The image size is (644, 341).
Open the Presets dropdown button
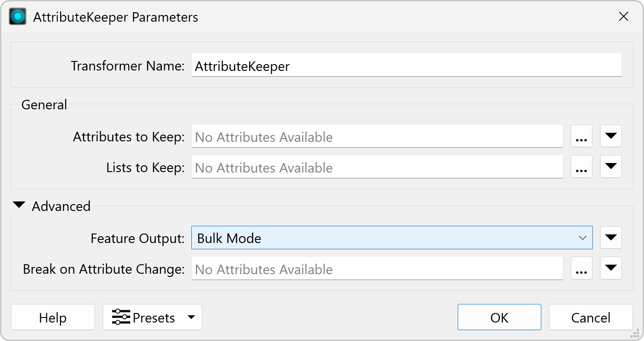click(152, 318)
